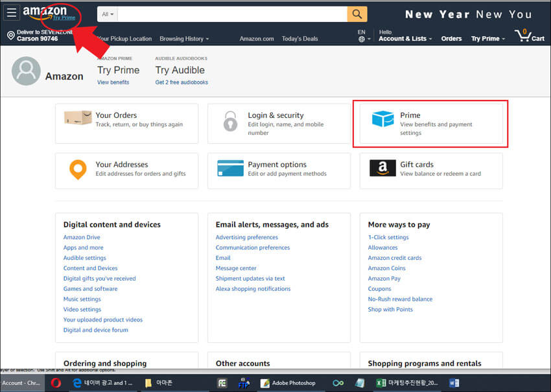Click the account profile avatar

point(26,71)
